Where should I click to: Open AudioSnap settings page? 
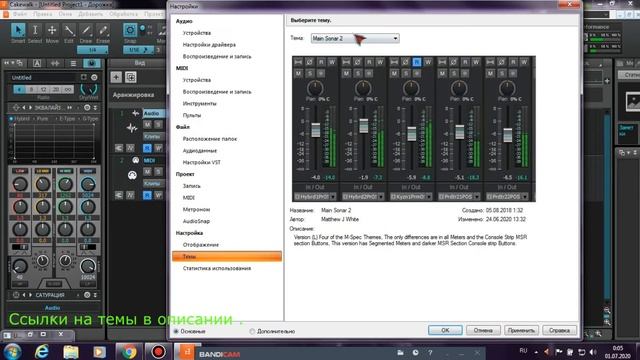coord(196,221)
